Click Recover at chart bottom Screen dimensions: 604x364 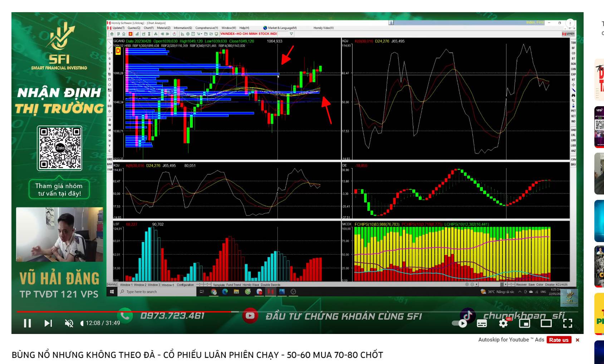(x=521, y=285)
